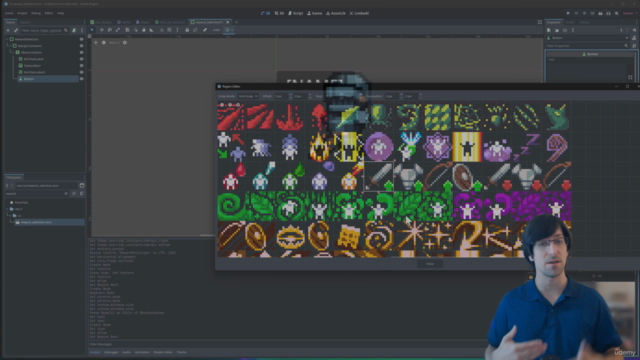
Task: Open the Region Editor Snap Mode dropdown
Action: point(248,96)
